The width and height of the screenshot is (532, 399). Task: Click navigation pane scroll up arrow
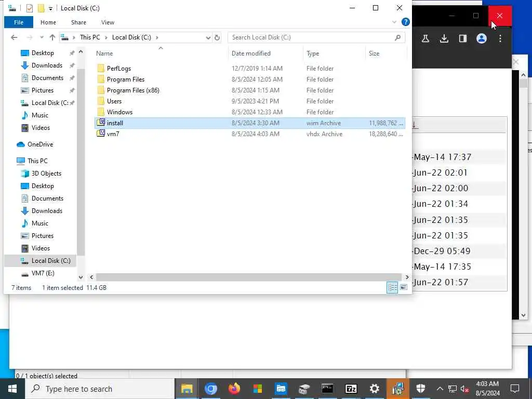(81, 52)
